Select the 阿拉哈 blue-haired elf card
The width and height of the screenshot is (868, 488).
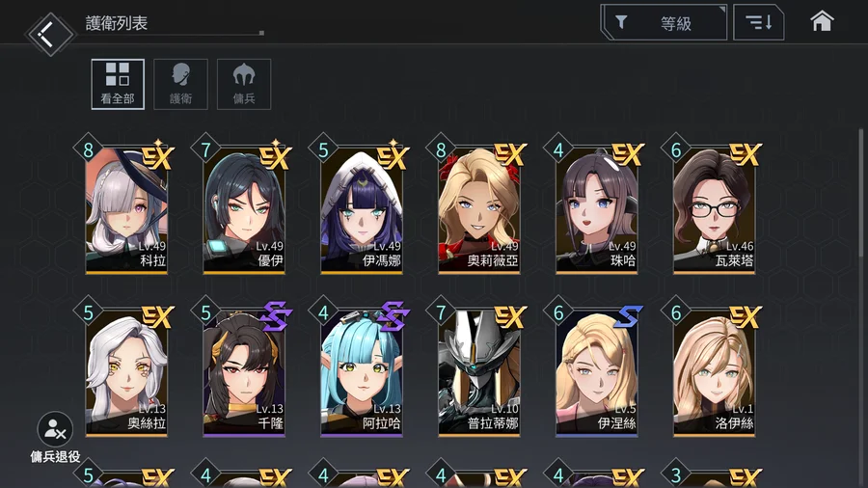tap(362, 373)
